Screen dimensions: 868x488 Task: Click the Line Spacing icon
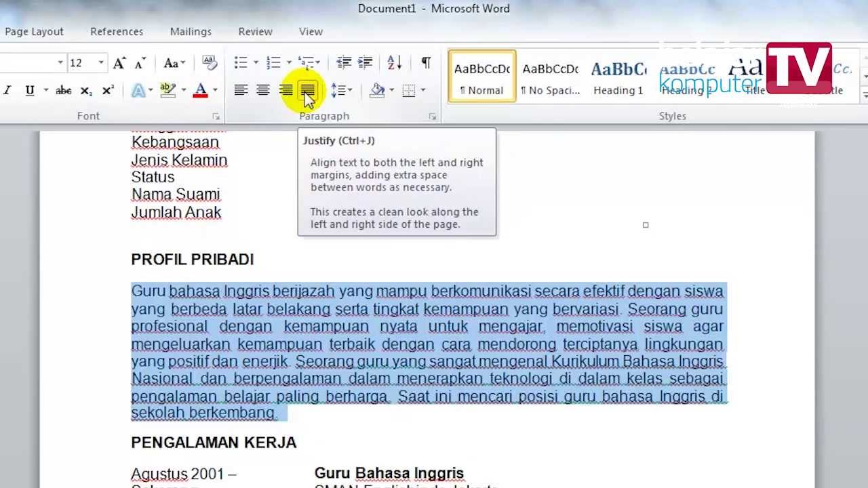coord(337,90)
